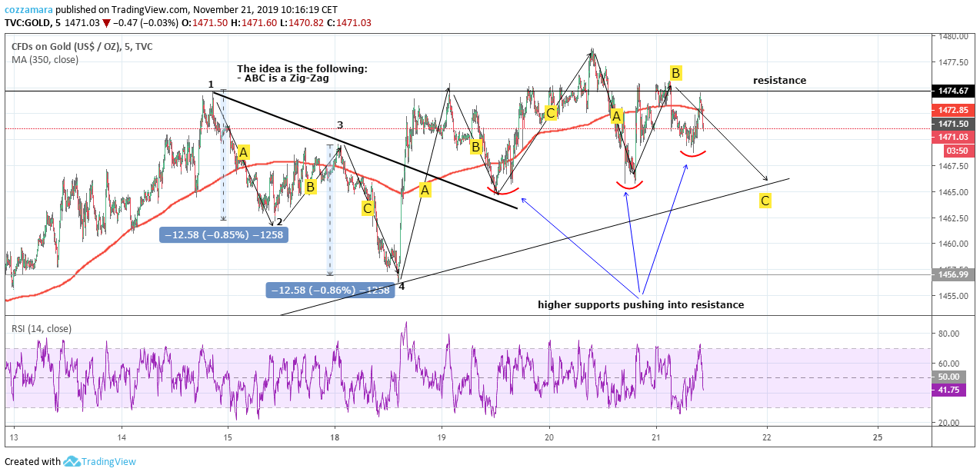Click wave number 4 label at the low
This screenshot has height=475, width=980.
click(402, 286)
